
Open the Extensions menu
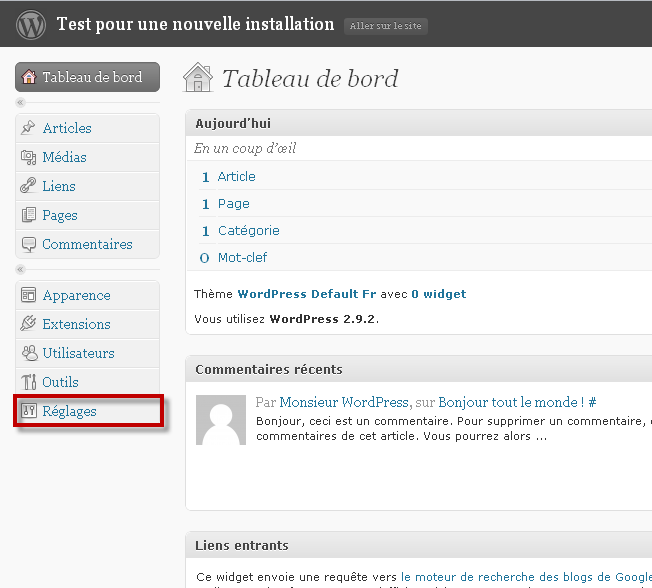(x=87, y=324)
